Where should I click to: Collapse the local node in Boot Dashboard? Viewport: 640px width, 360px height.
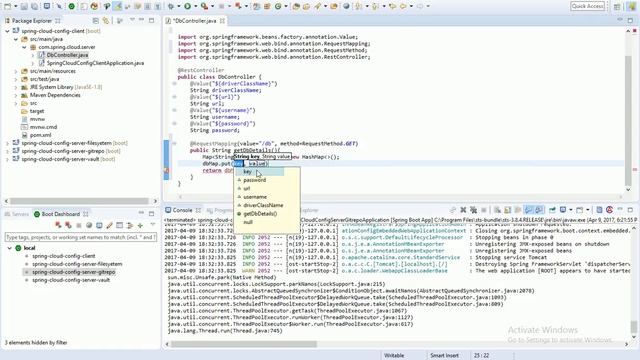pos(10,248)
